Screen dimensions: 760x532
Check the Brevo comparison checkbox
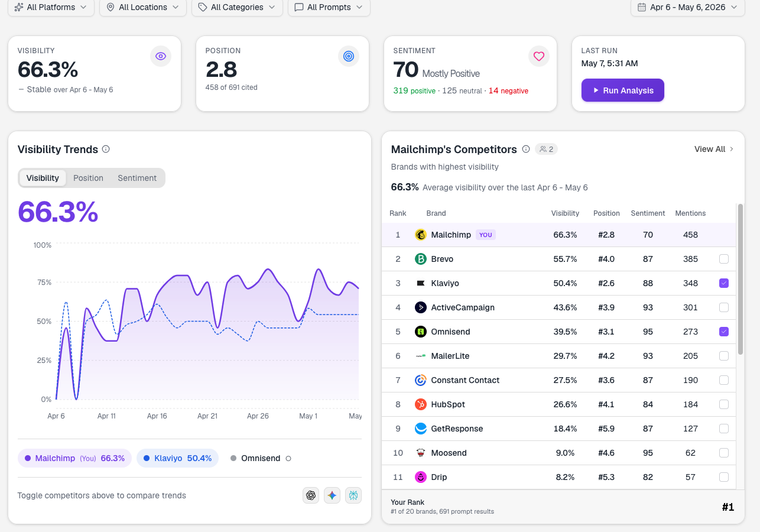coord(724,259)
